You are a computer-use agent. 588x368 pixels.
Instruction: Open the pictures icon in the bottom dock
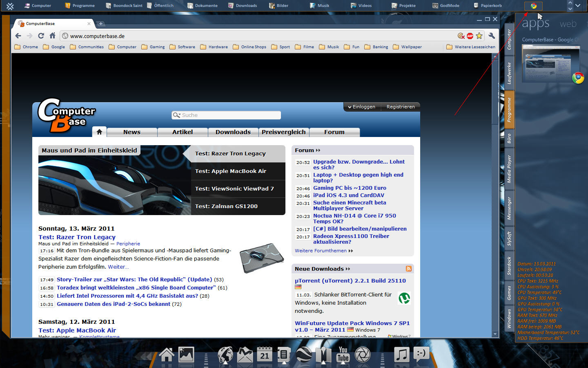[x=186, y=355]
